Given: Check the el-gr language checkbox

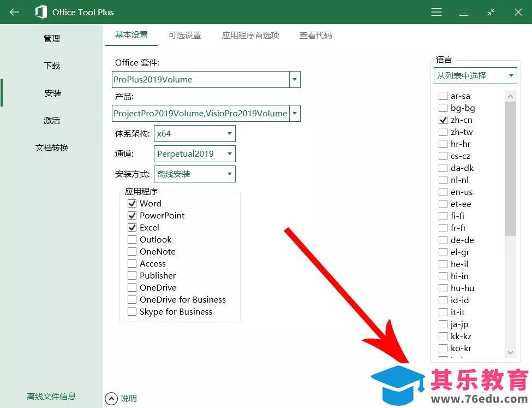Looking at the screenshot, I should click(443, 252).
